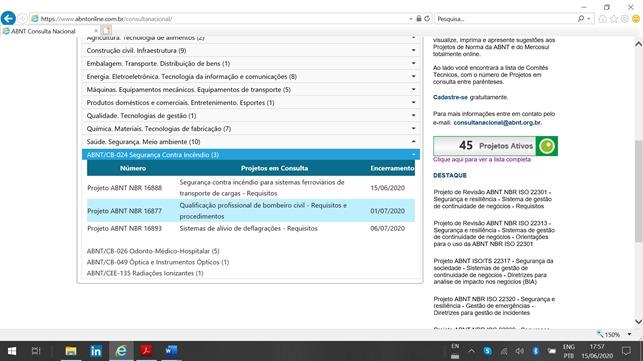The width and height of the screenshot is (643, 361).
Task: Open the zoom level 150% dropdown
Action: [x=629, y=334]
